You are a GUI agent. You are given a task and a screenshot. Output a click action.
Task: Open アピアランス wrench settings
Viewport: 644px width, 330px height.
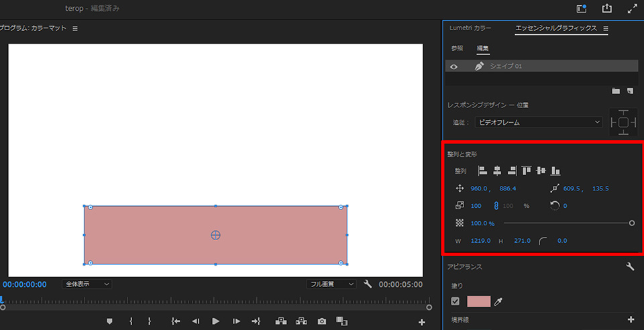point(630,267)
